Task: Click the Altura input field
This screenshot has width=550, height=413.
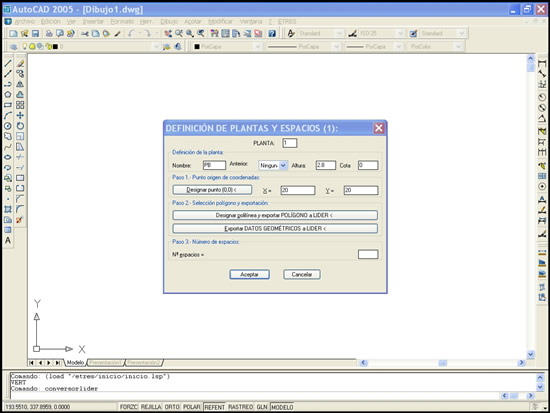Action: point(326,165)
